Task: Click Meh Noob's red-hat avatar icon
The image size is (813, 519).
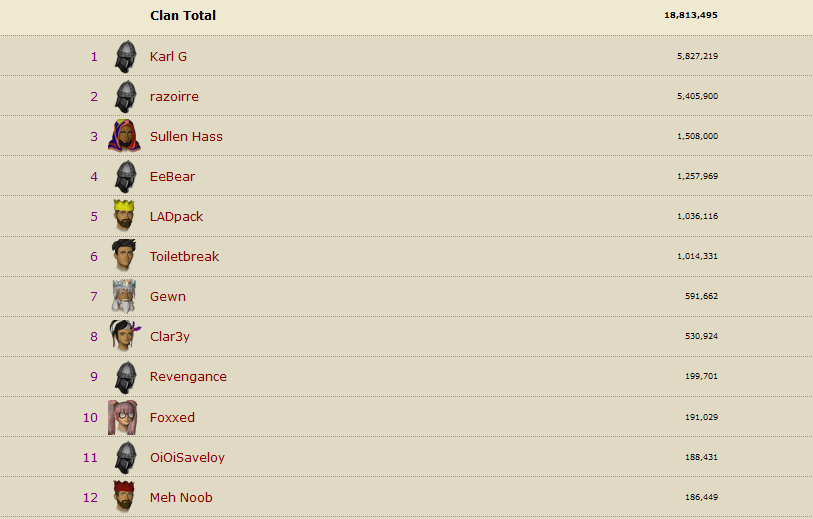Action: click(124, 497)
